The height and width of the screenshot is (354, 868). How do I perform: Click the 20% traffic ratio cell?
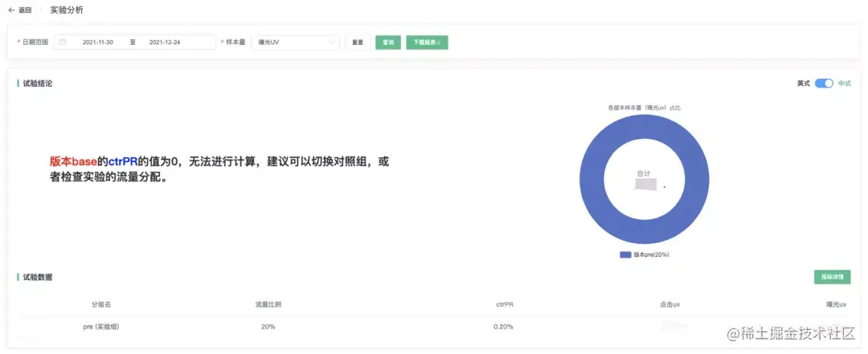pyautogui.click(x=268, y=327)
